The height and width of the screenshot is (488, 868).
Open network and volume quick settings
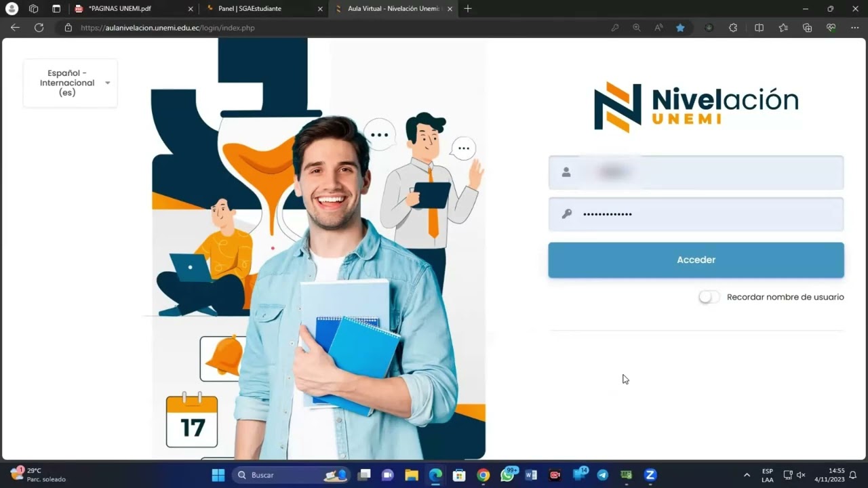click(x=794, y=475)
